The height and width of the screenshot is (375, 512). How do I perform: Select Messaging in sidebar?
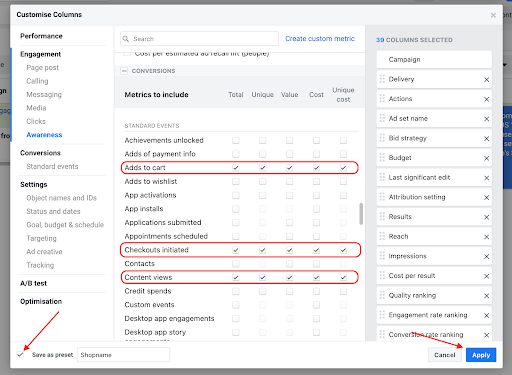click(44, 95)
